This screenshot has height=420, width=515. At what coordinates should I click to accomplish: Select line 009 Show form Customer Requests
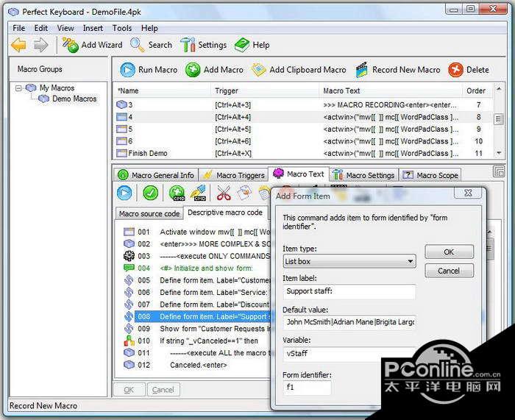(196, 329)
